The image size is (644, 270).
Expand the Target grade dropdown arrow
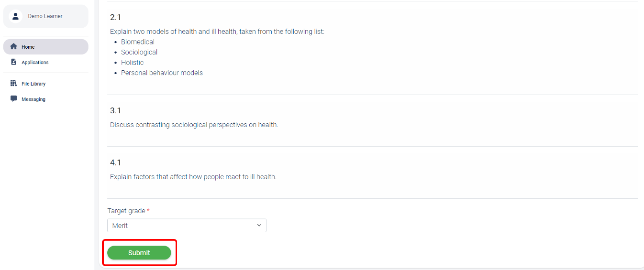point(259,226)
